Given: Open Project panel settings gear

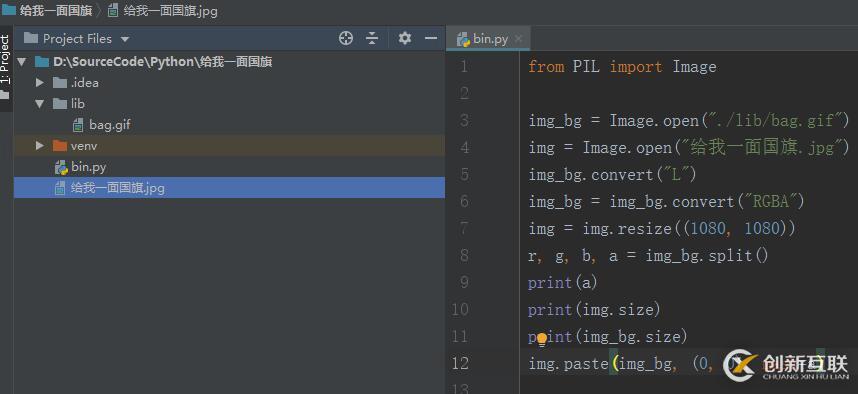Looking at the screenshot, I should pos(404,38).
